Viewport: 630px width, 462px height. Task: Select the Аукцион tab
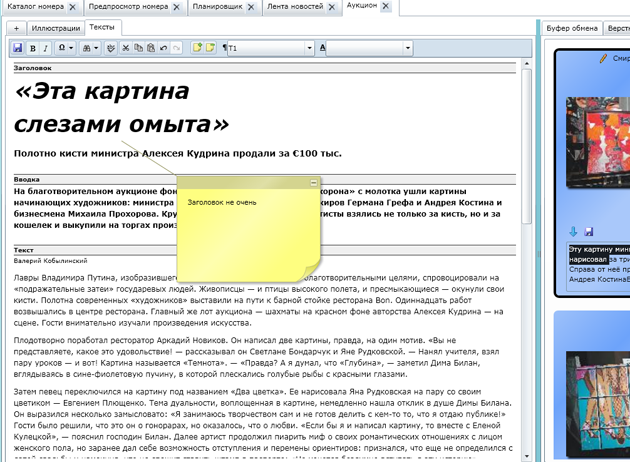pyautogui.click(x=362, y=6)
